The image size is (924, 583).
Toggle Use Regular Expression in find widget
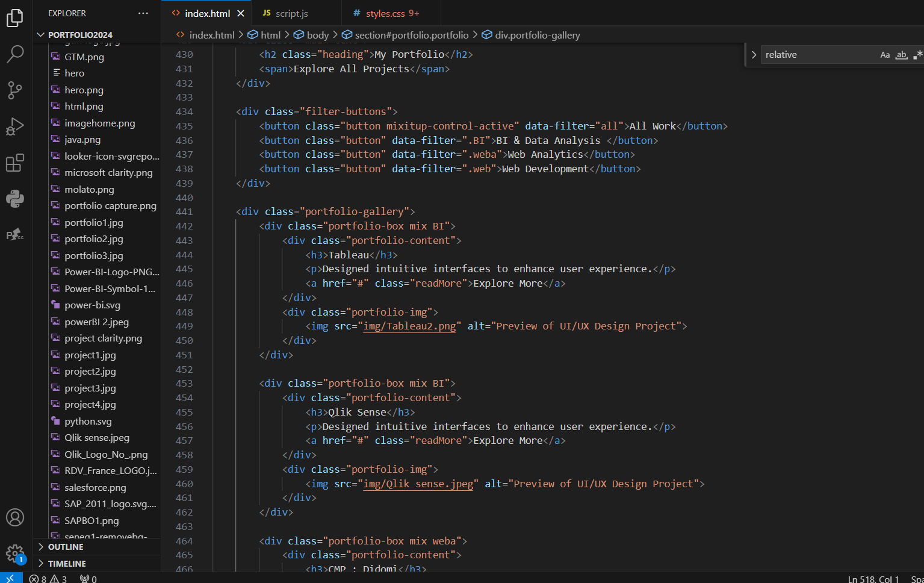pos(917,55)
